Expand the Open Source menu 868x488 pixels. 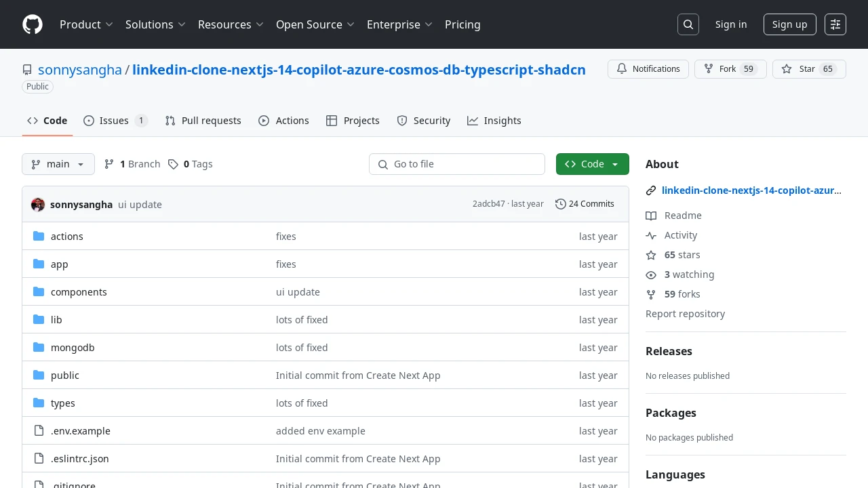tap(315, 24)
